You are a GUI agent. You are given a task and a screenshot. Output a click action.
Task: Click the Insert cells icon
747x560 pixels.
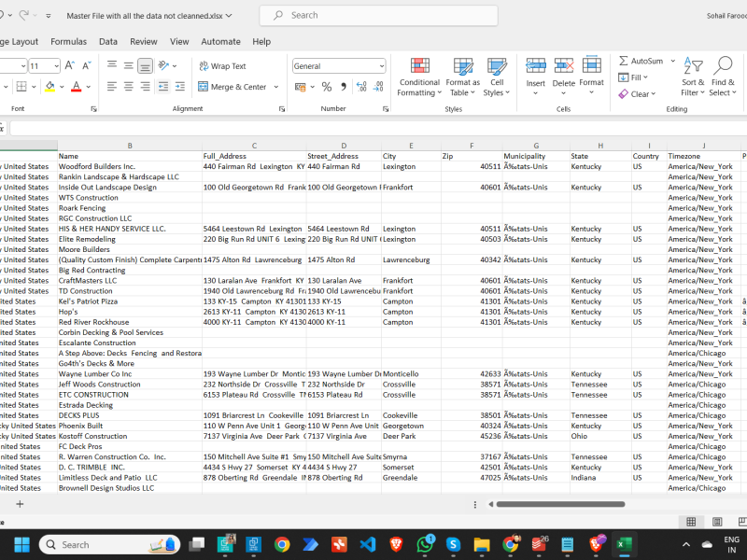click(x=535, y=65)
